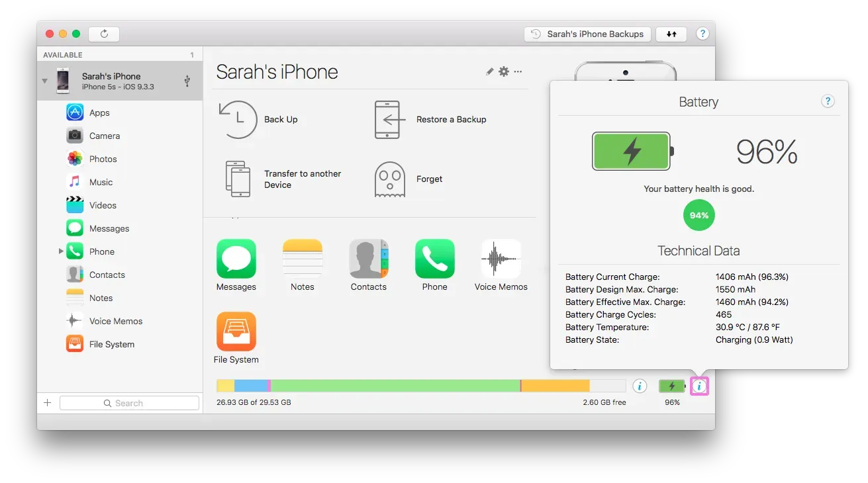Viewport: 868px width, 483px height.
Task: Open the ellipsis menu next to the gear
Action: click(518, 71)
